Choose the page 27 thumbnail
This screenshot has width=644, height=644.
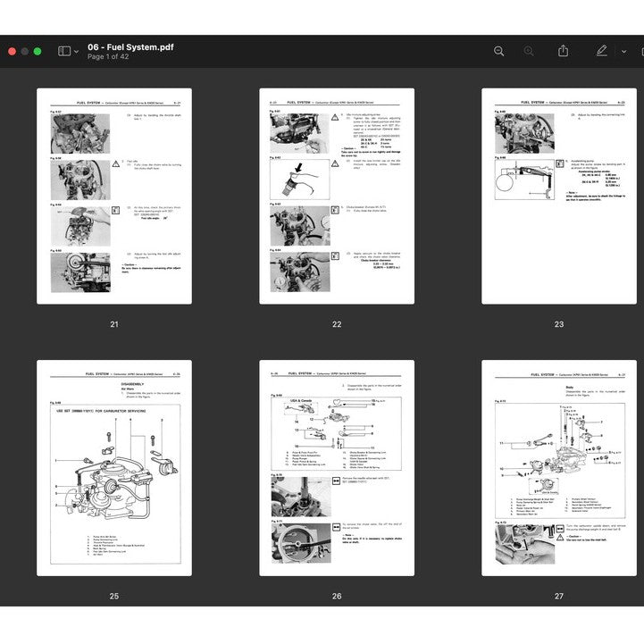tap(559, 468)
